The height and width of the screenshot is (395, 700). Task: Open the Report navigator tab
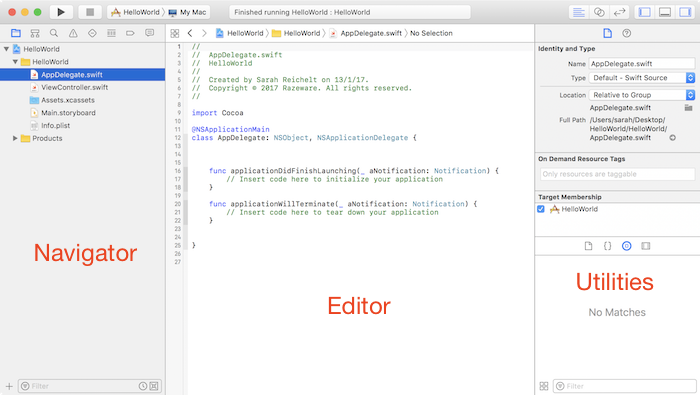150,33
